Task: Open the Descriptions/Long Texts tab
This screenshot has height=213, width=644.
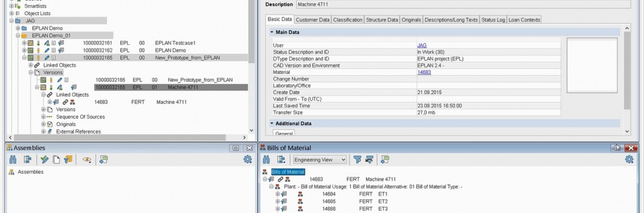Action: [451, 20]
